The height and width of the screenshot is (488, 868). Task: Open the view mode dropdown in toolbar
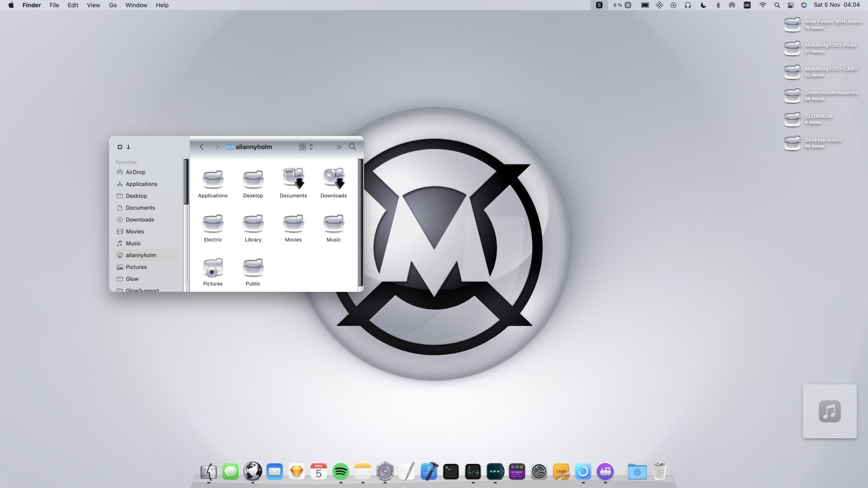pyautogui.click(x=306, y=147)
